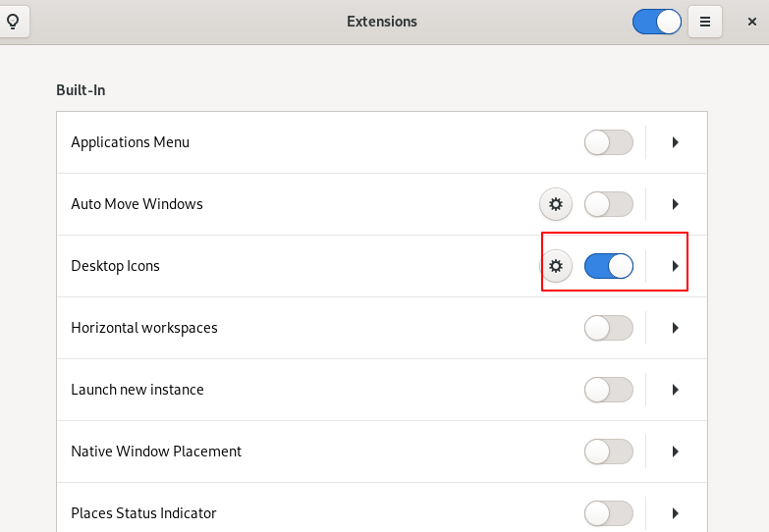The height and width of the screenshot is (532, 769).
Task: Enable Launch new instance extension
Action: (x=609, y=390)
